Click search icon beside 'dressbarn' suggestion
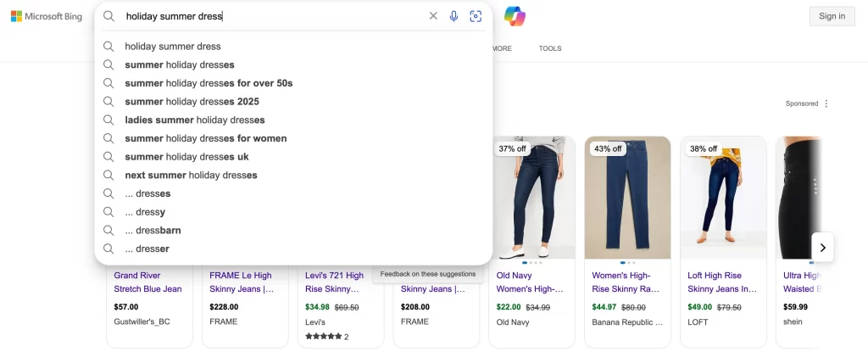This screenshot has height=363, width=868. 108,230
